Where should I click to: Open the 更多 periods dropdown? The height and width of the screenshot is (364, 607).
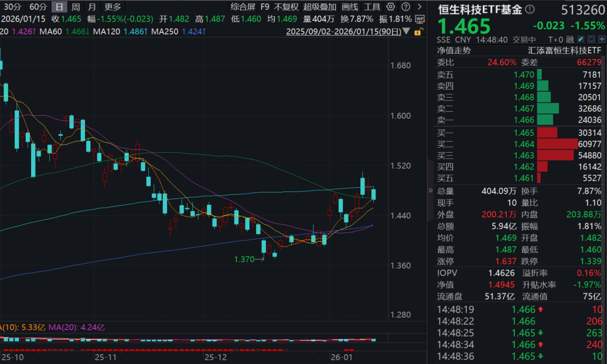[112, 7]
